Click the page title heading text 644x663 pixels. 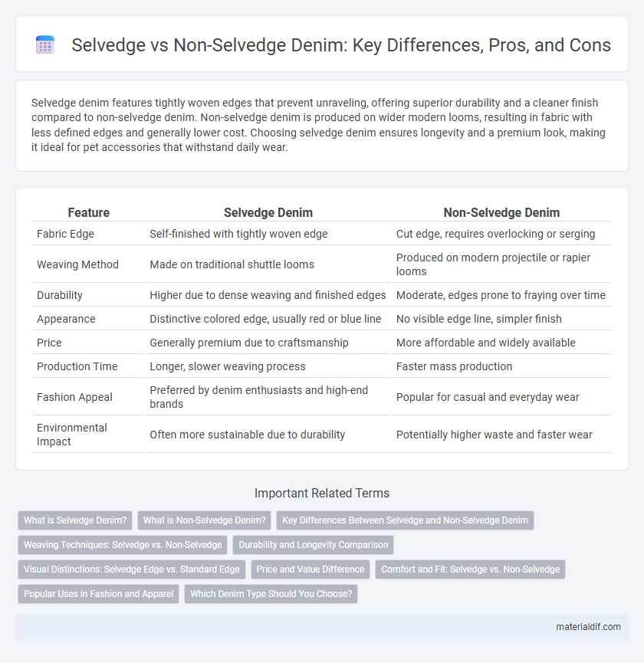(341, 44)
